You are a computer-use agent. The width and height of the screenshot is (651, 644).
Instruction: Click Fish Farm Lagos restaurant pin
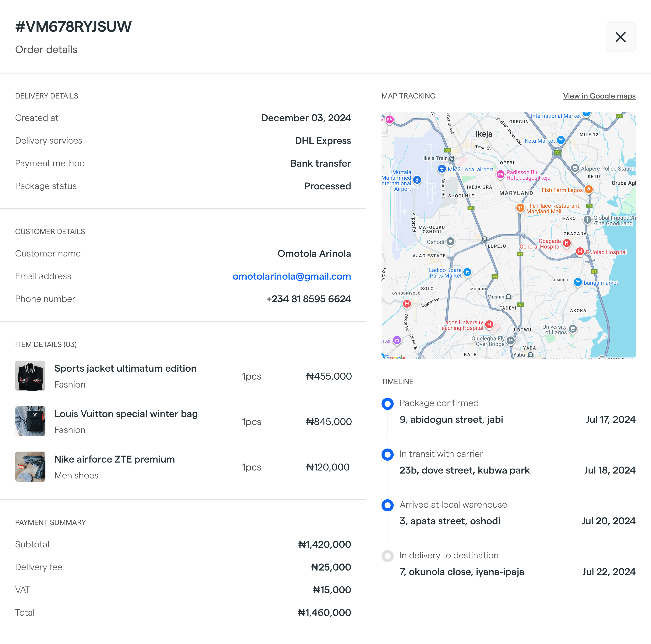point(588,189)
